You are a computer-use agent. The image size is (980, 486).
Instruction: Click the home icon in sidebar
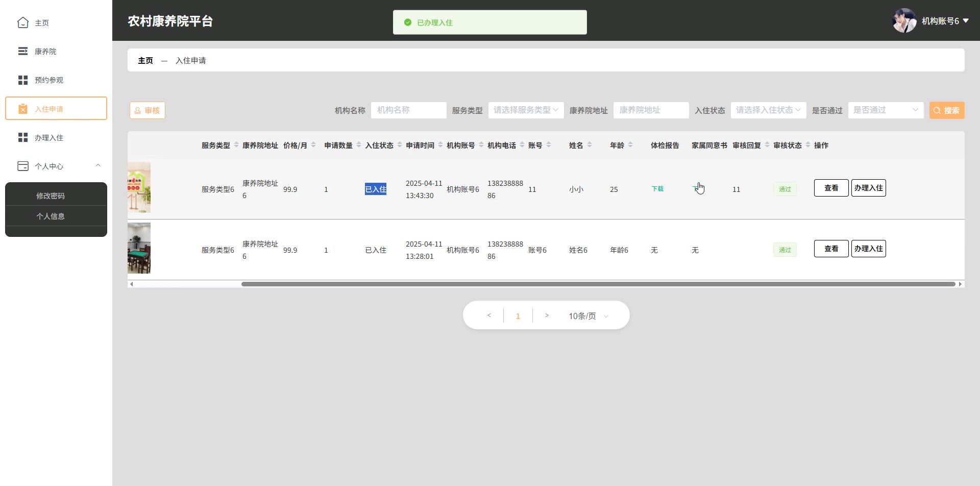point(23,22)
